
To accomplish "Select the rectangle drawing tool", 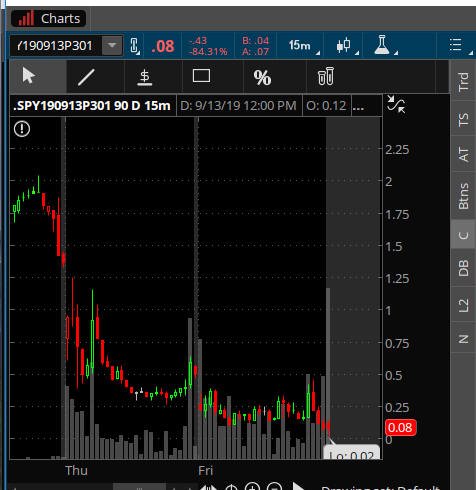I will 201,76.
